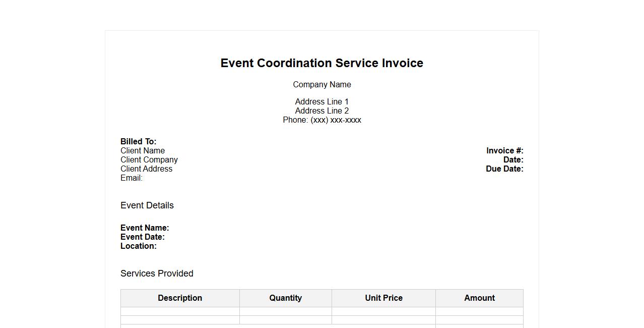The image size is (644, 328).
Task: Click the Unit Price column header
Action: 383,298
